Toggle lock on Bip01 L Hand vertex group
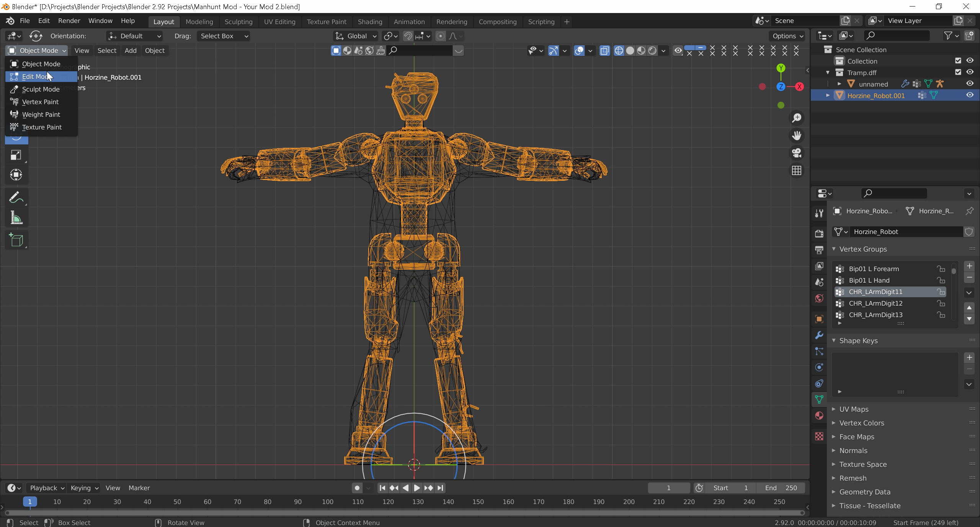 (x=941, y=280)
